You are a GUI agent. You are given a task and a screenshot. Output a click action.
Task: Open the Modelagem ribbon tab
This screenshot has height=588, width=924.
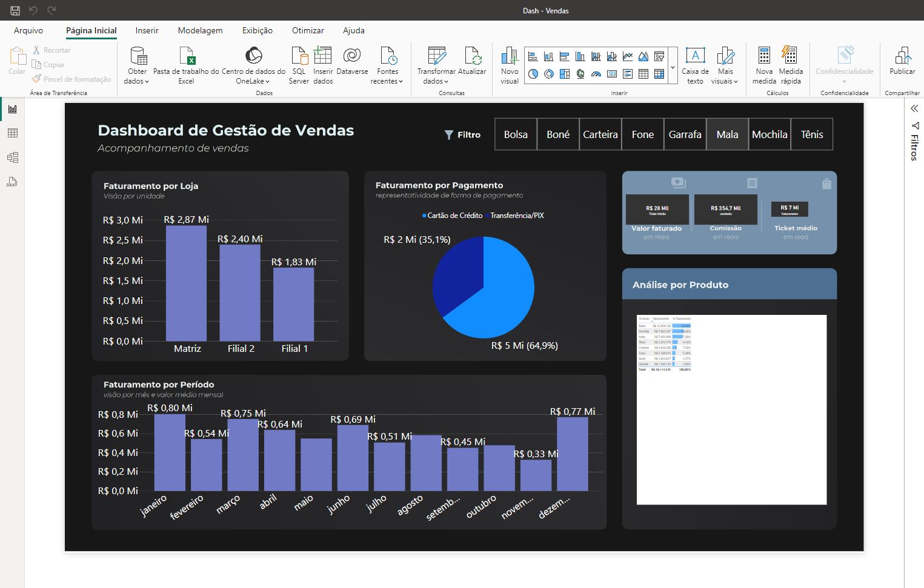click(x=200, y=30)
